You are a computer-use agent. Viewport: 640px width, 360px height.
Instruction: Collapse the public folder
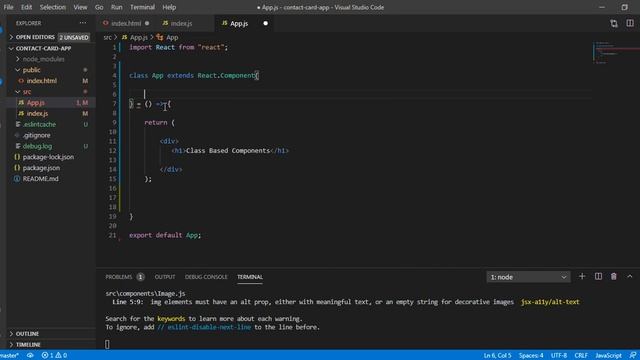click(31, 70)
